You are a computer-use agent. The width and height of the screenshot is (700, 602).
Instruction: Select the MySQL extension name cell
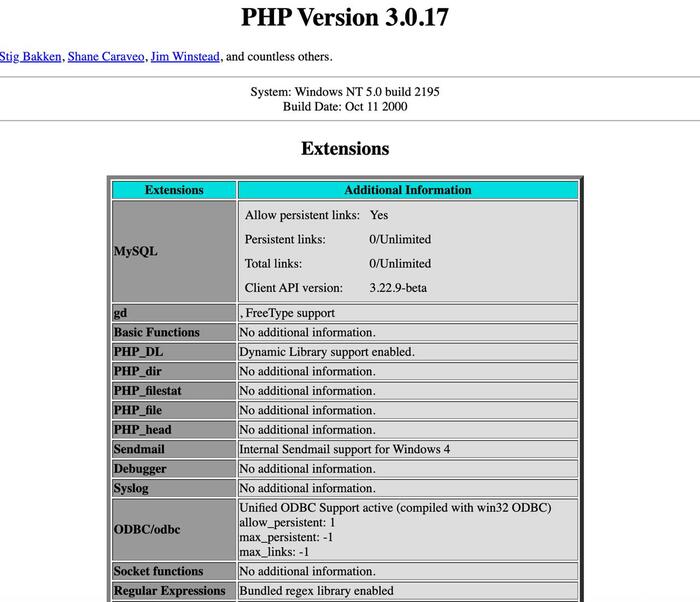(x=136, y=251)
